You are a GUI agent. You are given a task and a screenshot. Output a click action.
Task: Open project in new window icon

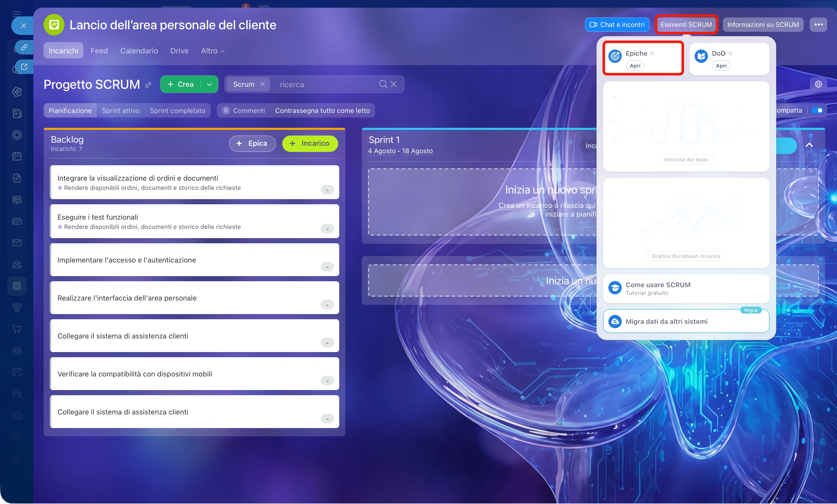tap(24, 66)
